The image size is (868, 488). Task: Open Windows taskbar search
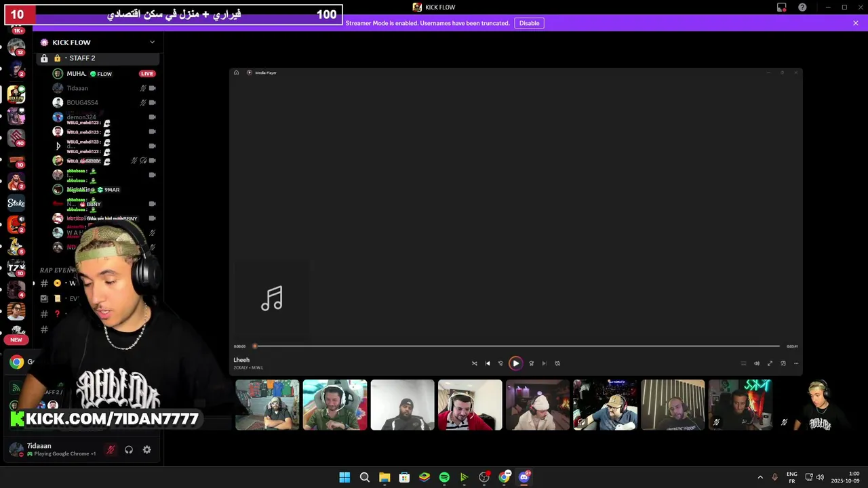pos(365,477)
